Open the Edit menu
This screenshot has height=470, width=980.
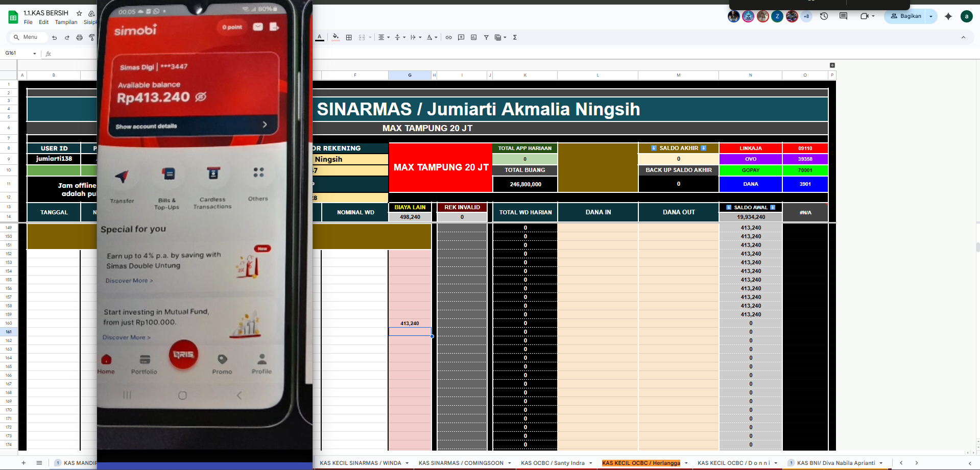pos(44,22)
